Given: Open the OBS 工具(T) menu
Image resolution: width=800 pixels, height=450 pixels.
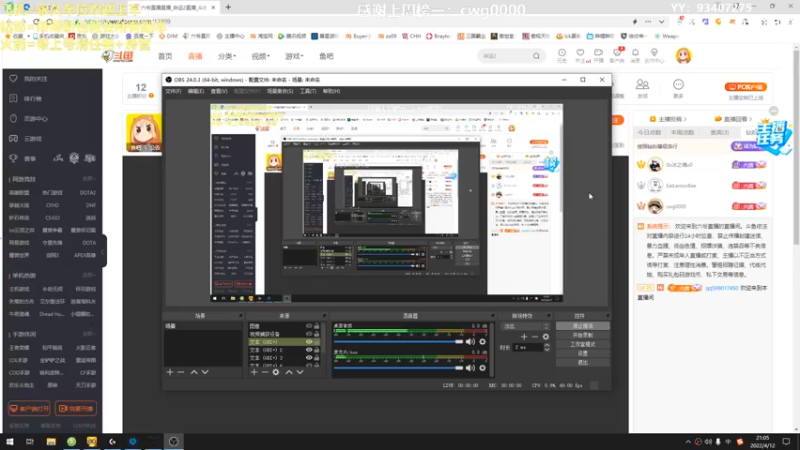Looking at the screenshot, I should pyautogui.click(x=308, y=91).
